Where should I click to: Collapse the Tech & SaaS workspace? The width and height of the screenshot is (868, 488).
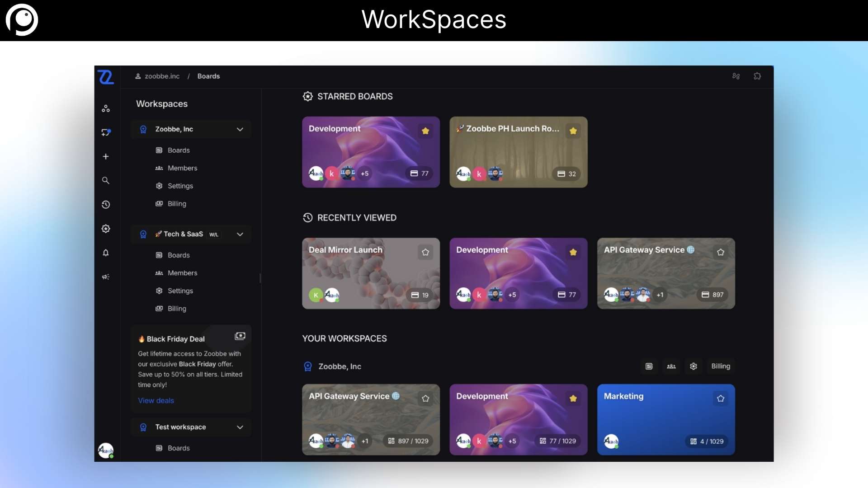tap(240, 234)
